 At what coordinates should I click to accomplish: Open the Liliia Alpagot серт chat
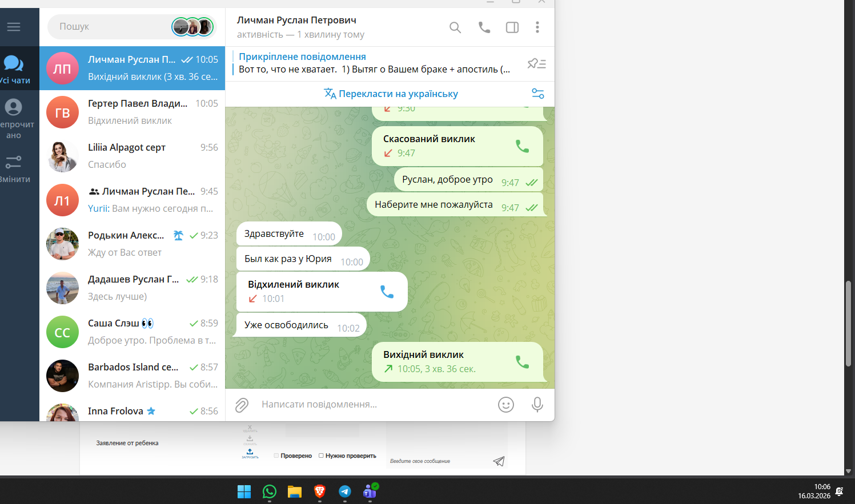tap(133, 156)
